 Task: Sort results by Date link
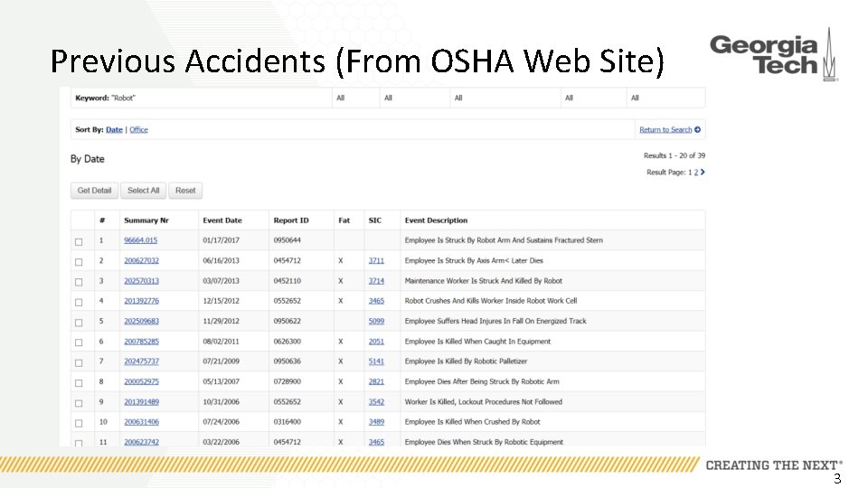tap(114, 129)
